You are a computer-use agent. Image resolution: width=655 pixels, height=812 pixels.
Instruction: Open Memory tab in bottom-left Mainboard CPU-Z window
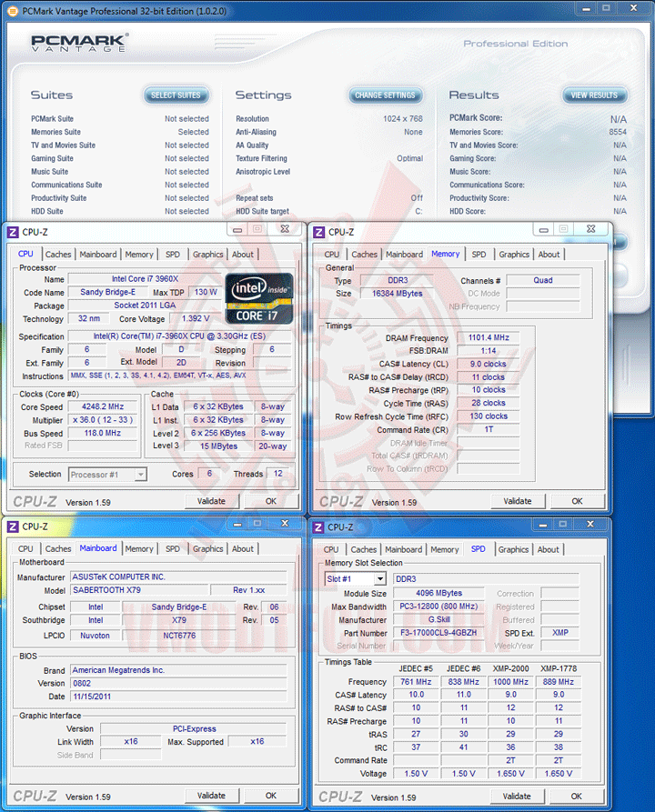tap(139, 549)
